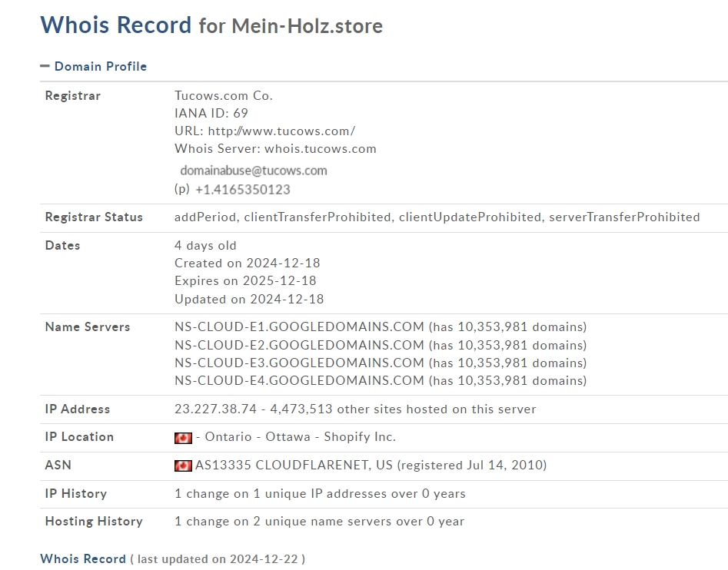This screenshot has width=728, height=570.
Task: Click the Hosting History change summary
Action: [320, 522]
